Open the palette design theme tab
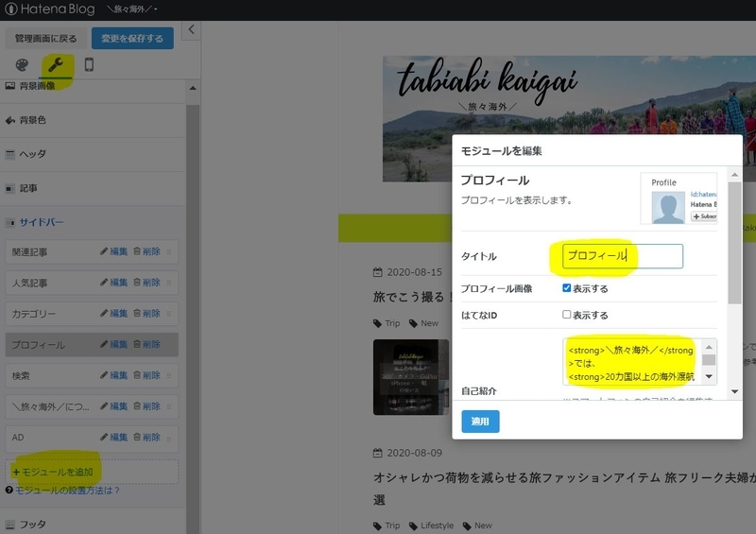 22,64
